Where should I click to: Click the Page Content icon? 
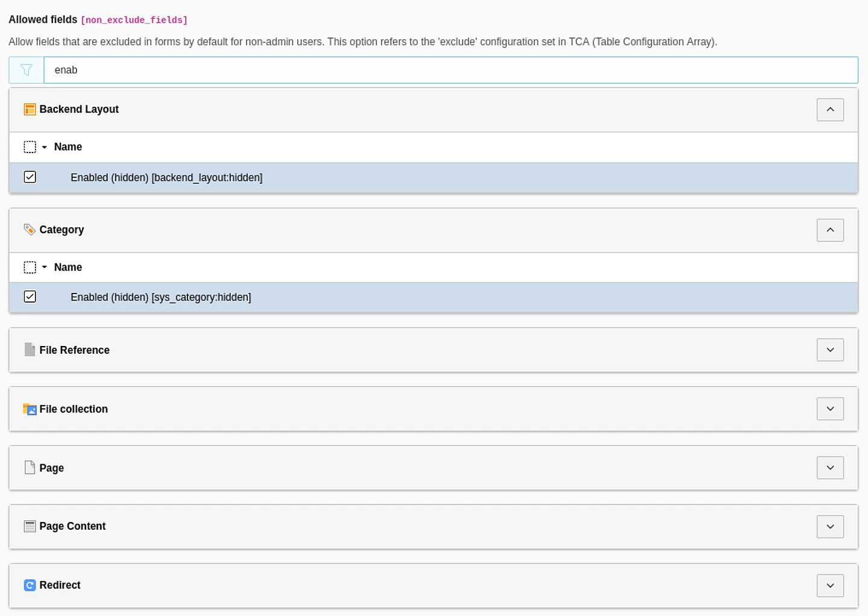[30, 526]
